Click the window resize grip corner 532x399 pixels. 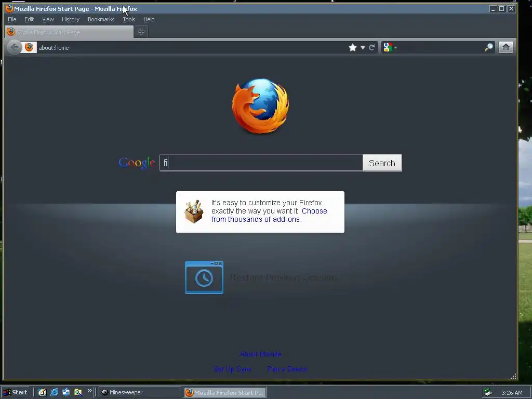(513, 376)
